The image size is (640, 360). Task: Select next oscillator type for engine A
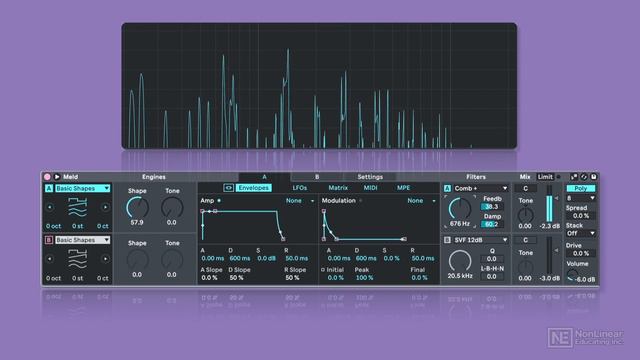(105, 207)
